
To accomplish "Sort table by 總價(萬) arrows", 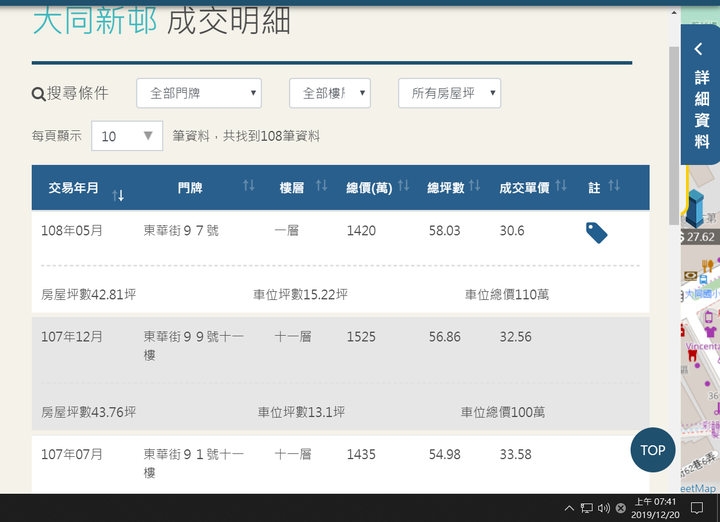I will pyautogui.click(x=403, y=185).
